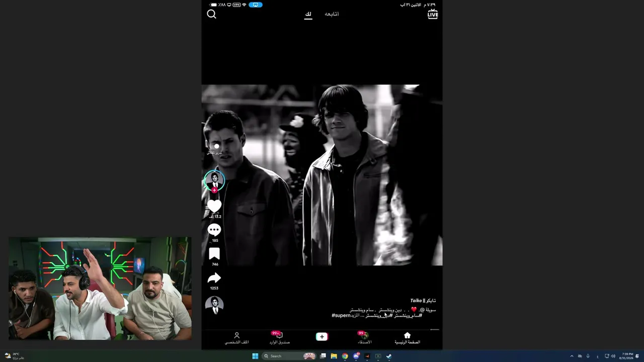Launch Google Chrome from the taskbar

tap(345, 356)
